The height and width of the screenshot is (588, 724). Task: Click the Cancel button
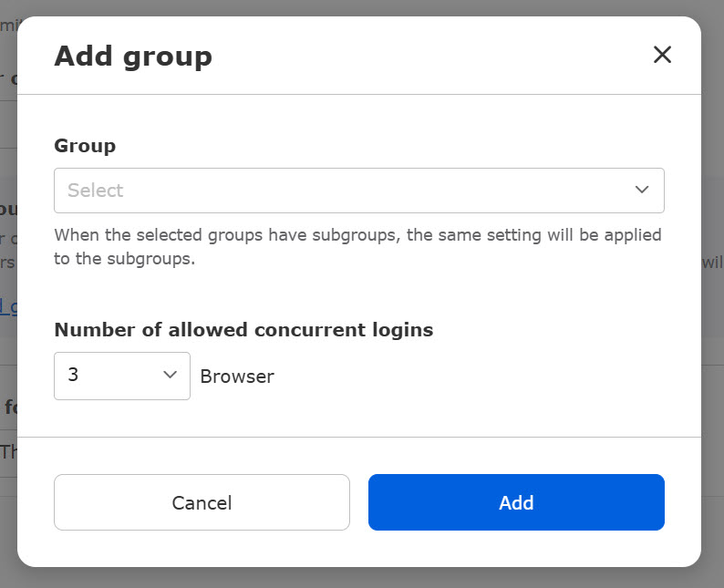[x=202, y=502]
